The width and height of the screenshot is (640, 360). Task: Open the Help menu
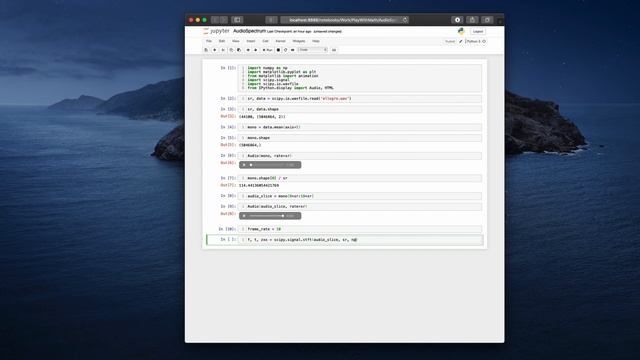(x=316, y=41)
